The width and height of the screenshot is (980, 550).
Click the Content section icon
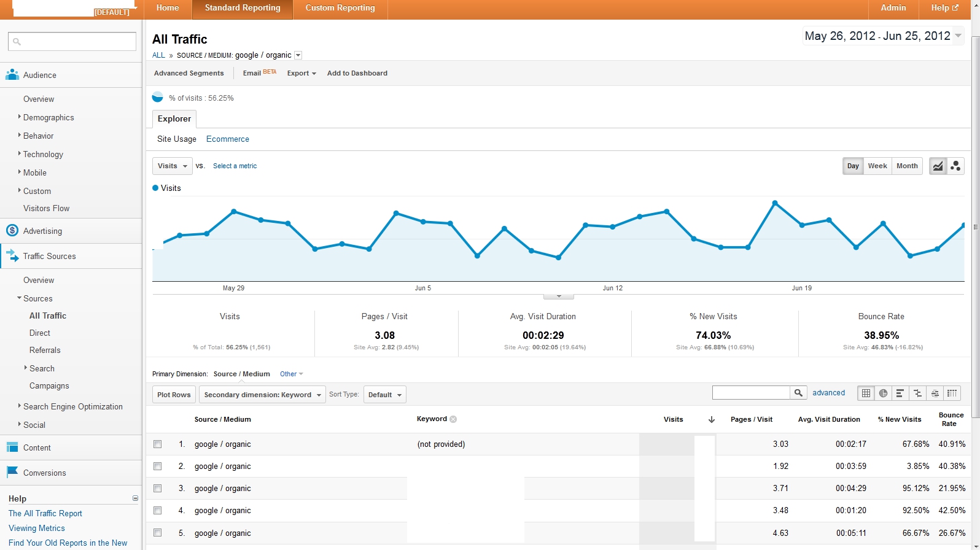click(x=12, y=447)
